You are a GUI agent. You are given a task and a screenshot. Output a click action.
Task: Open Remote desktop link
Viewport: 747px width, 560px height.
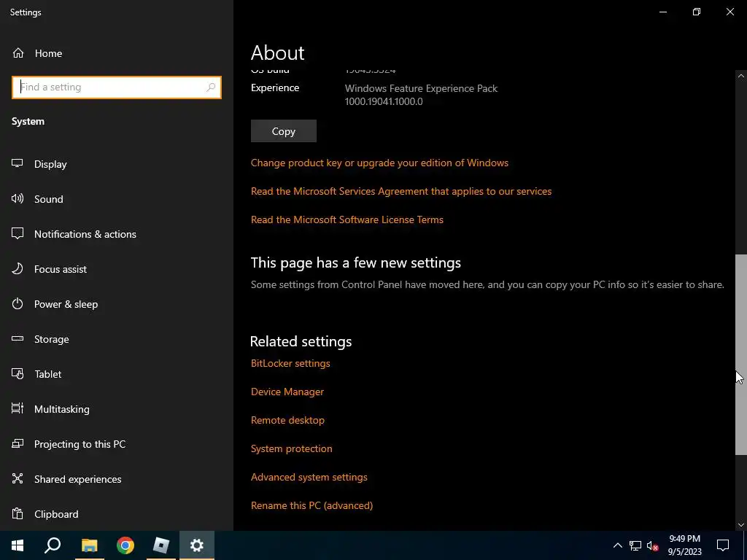coord(287,421)
